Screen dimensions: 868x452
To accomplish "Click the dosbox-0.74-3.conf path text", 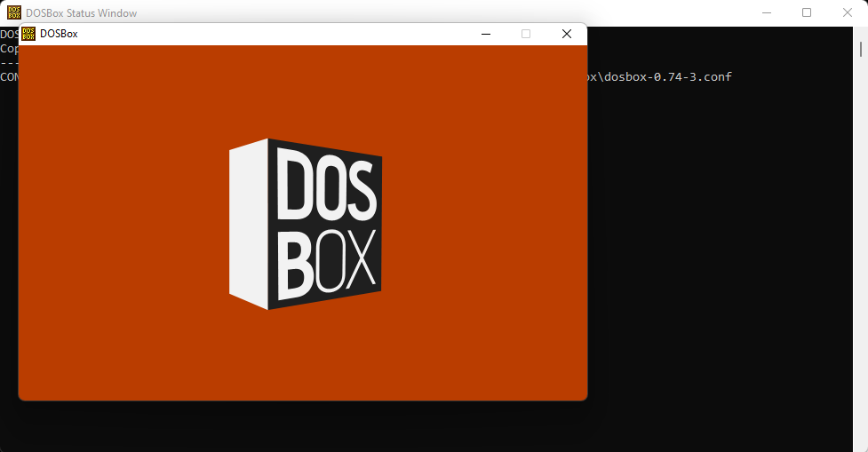I will click(666, 77).
